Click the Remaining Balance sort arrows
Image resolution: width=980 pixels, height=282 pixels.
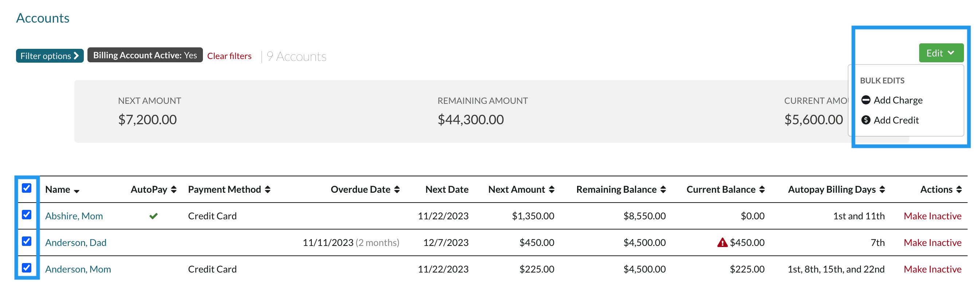pyautogui.click(x=664, y=189)
